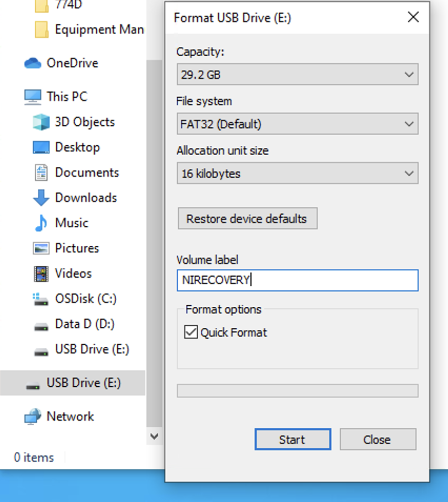Click the Volume label text field
The width and height of the screenshot is (448, 502).
pyautogui.click(x=297, y=280)
